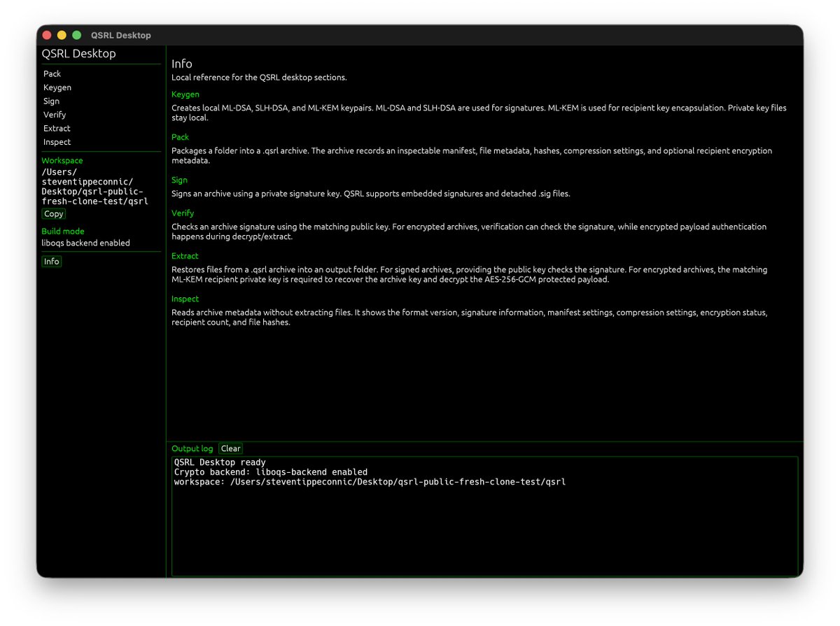Click the 'Output log' label
The height and width of the screenshot is (626, 840).
pyautogui.click(x=192, y=448)
